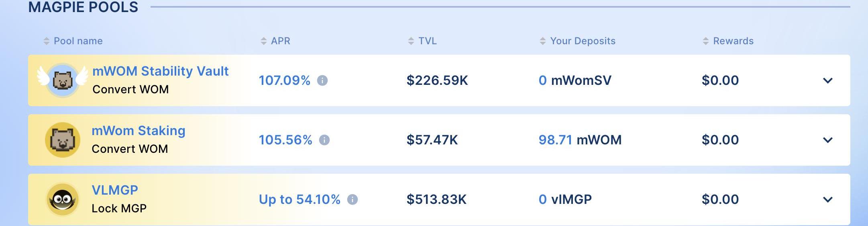Open info tooltip beside 105.56% APR
868x226 pixels.
(324, 140)
